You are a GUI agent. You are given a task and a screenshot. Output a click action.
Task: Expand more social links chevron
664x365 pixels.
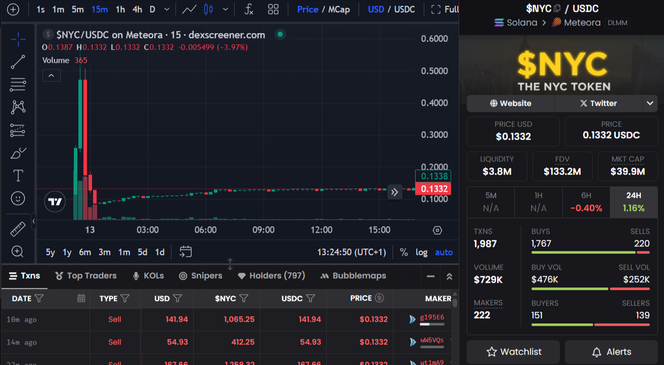(650, 103)
